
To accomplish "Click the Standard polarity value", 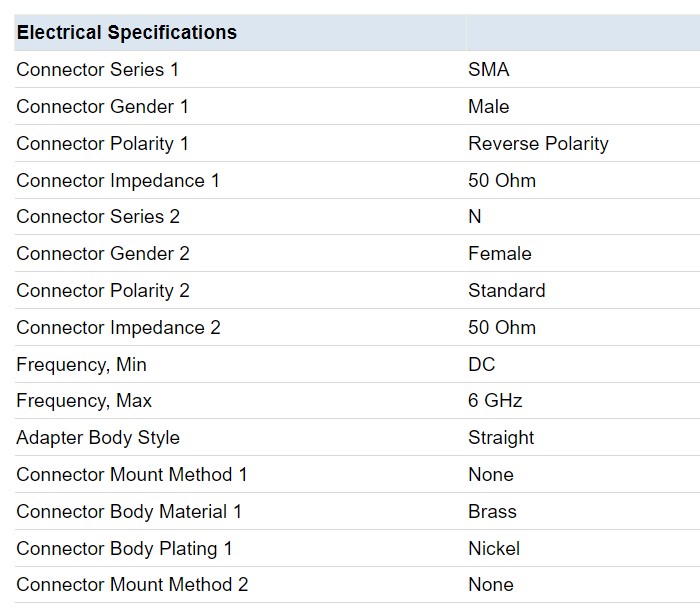I will tap(507, 291).
